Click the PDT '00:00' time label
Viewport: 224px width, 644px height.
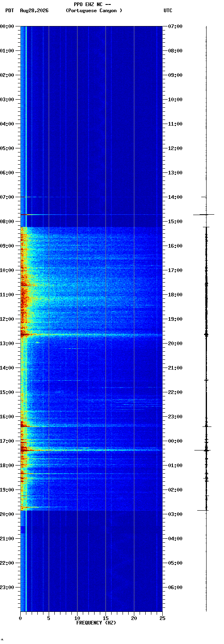tap(7, 26)
